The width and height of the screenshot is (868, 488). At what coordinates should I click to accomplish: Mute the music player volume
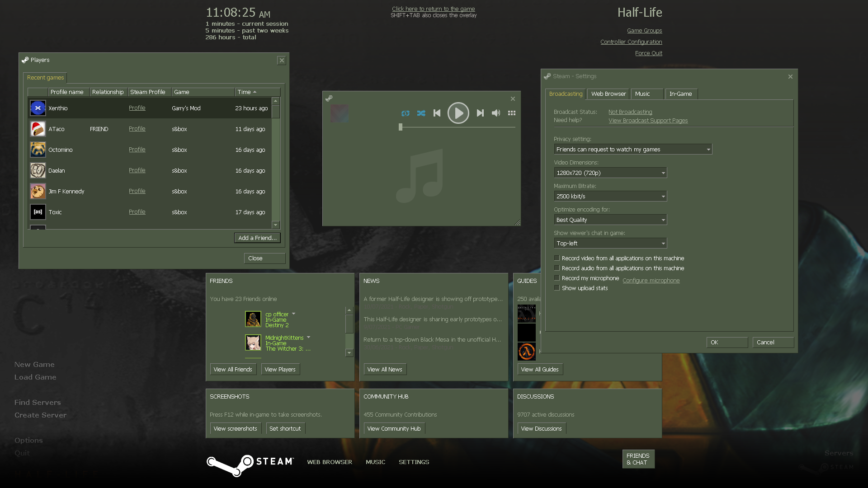click(495, 113)
